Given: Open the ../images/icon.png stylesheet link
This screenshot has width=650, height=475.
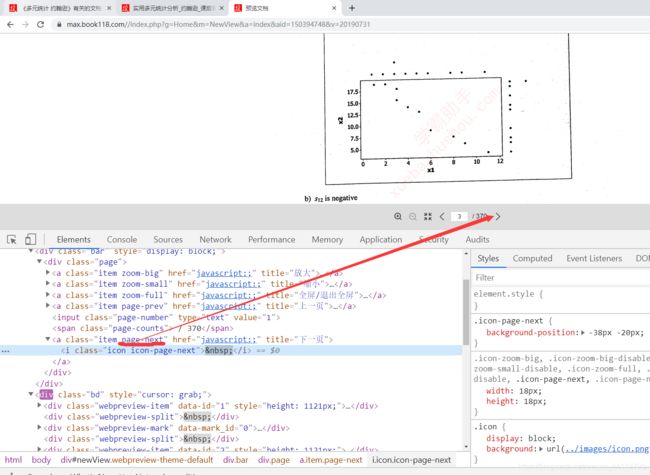Looking at the screenshot, I should point(607,449).
